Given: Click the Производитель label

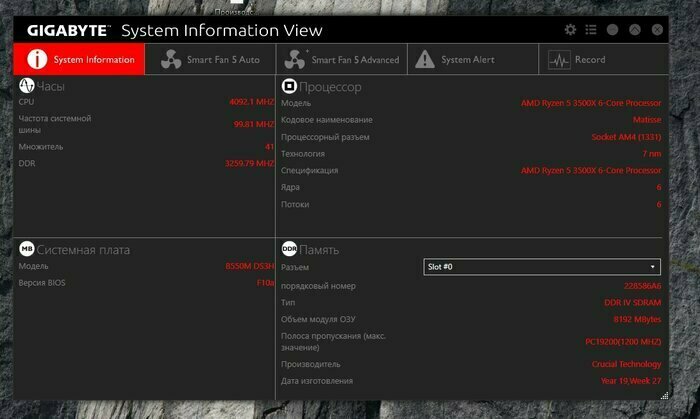Looking at the screenshot, I should point(310,364).
